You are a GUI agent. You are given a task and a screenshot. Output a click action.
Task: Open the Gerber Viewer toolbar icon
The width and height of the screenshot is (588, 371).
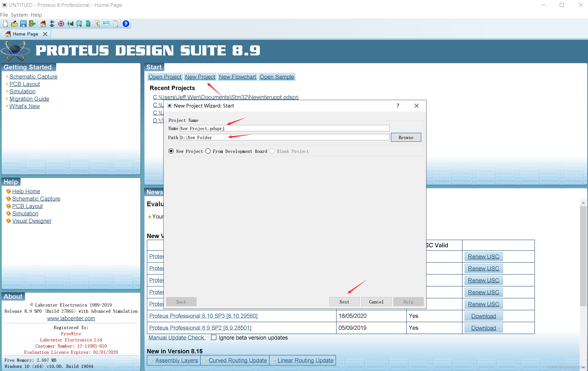(88, 24)
